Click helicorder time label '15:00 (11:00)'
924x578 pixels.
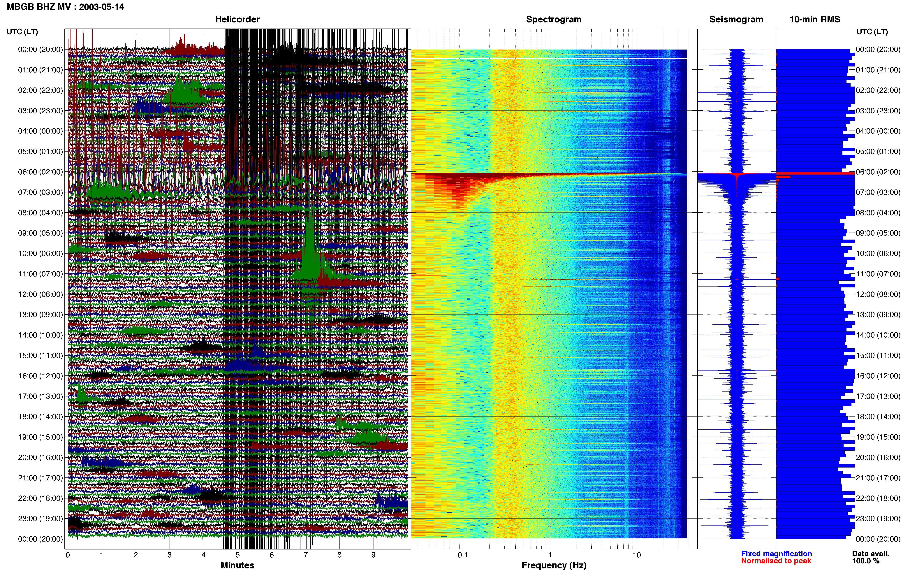[41, 356]
